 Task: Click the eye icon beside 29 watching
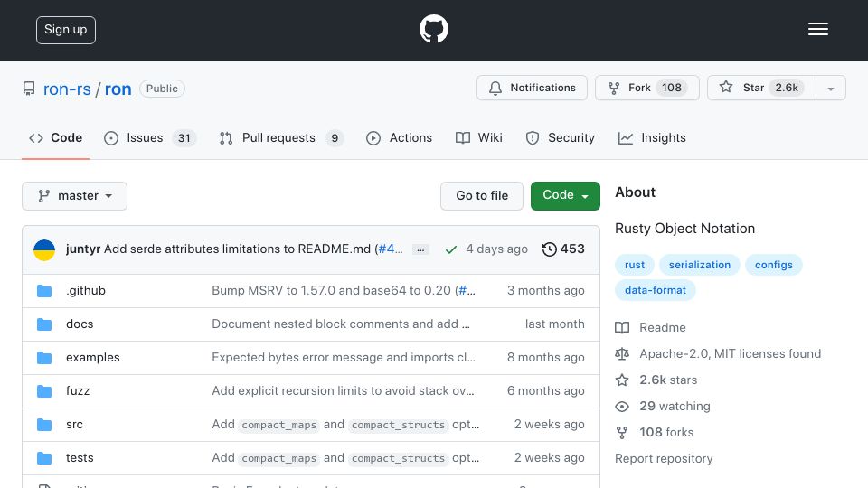click(622, 407)
